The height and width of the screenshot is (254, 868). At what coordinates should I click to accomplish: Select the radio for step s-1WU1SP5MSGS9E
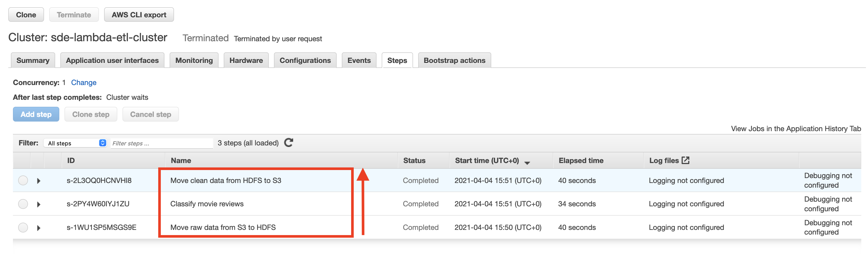[23, 228]
